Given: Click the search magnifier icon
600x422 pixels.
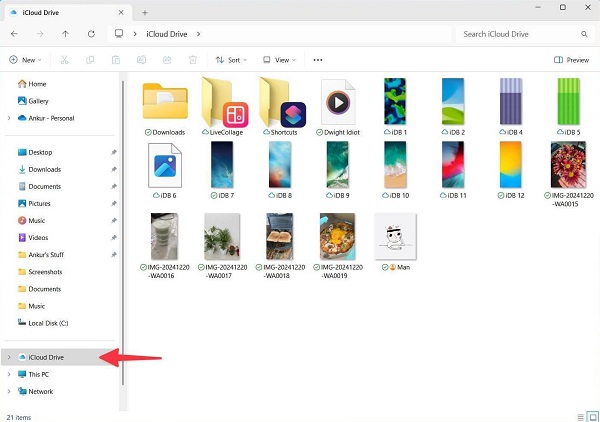Looking at the screenshot, I should click(x=584, y=34).
